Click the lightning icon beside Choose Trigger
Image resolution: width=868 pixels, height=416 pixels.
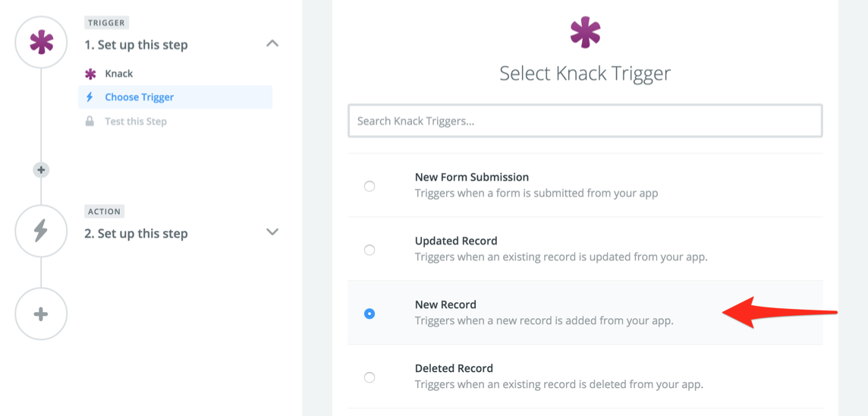point(90,97)
